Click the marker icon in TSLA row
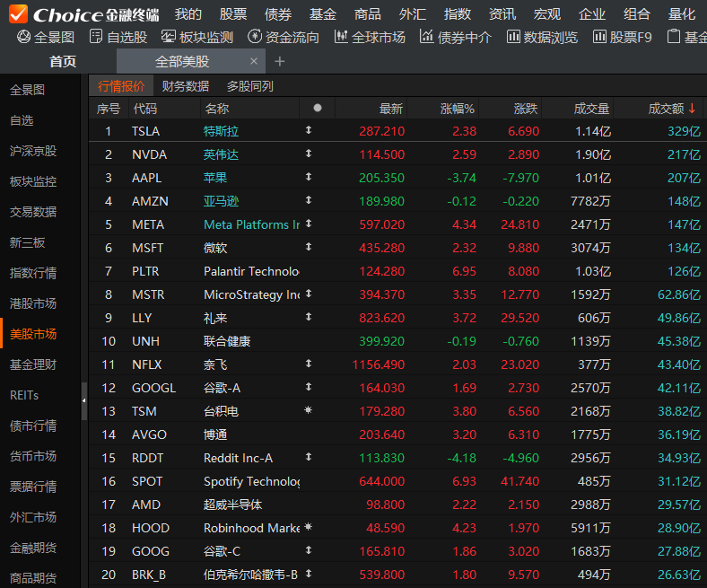This screenshot has height=588, width=707. (309, 130)
